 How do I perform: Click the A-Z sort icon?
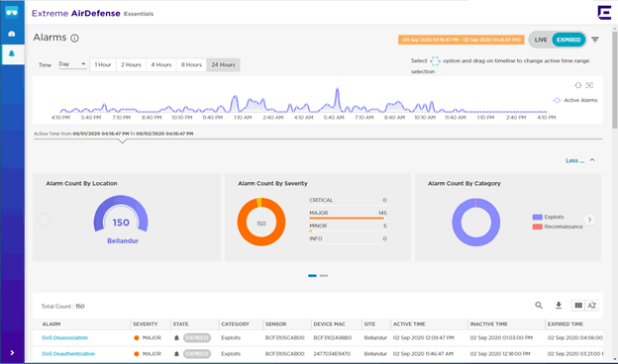[x=591, y=306]
